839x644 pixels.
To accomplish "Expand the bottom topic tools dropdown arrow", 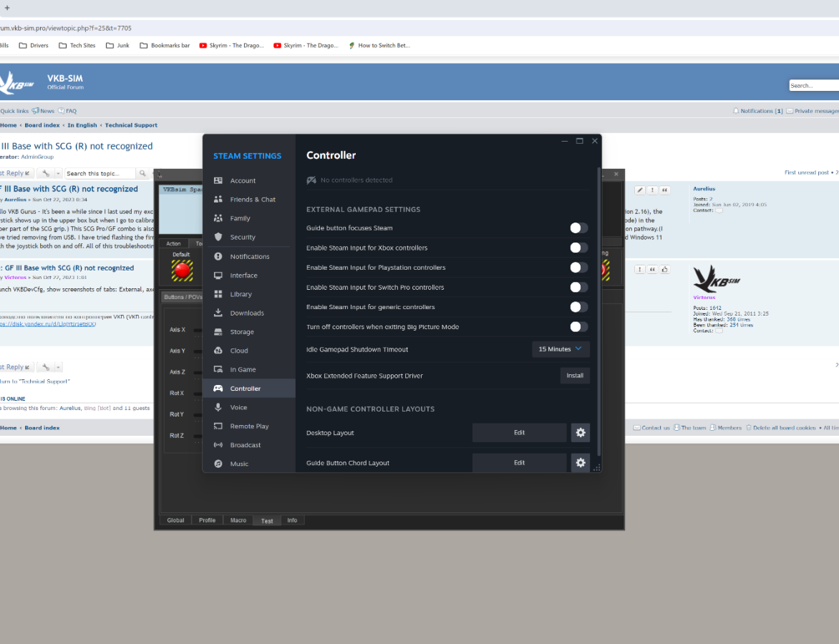I will tap(58, 367).
